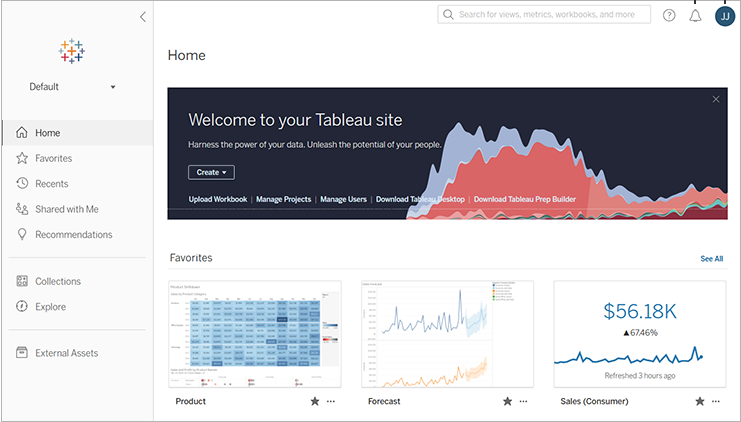Open External Assets in the sidebar

78,353
